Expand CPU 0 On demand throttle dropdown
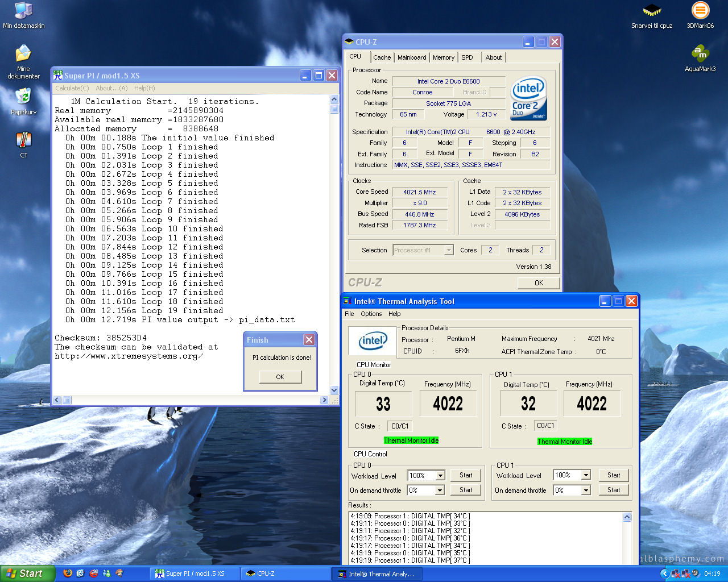The height and width of the screenshot is (582, 728). point(440,490)
